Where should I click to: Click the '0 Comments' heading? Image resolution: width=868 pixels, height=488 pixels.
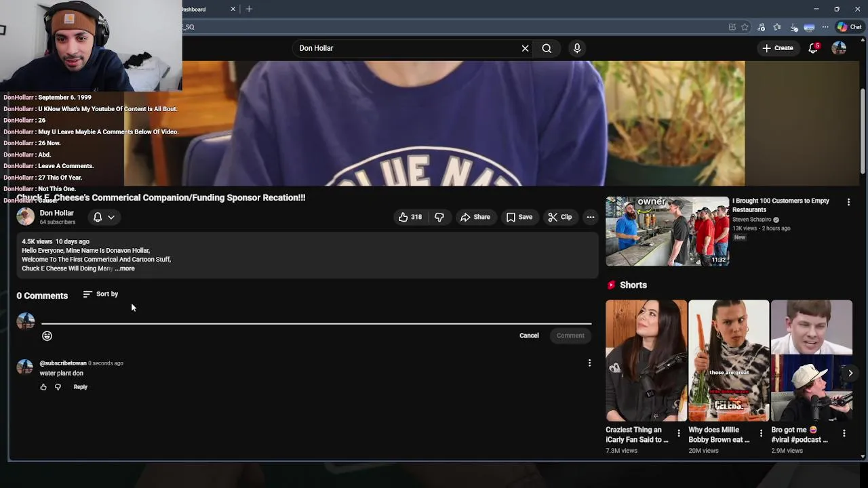(42, 296)
